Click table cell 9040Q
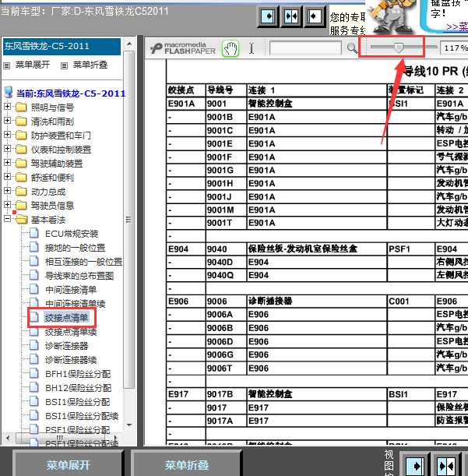Screen dimensions: 468x476 [226, 275]
